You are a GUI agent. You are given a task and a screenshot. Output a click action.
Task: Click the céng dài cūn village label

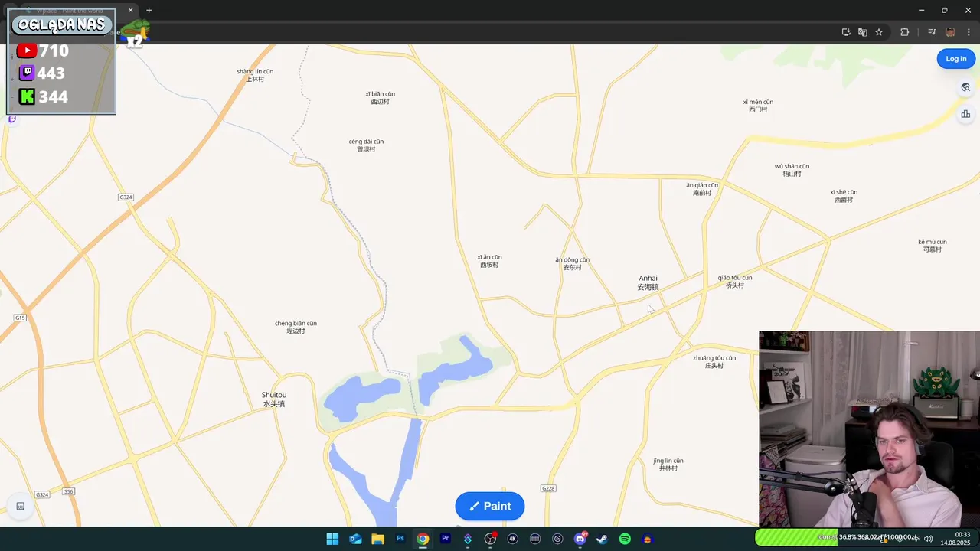[x=366, y=145]
